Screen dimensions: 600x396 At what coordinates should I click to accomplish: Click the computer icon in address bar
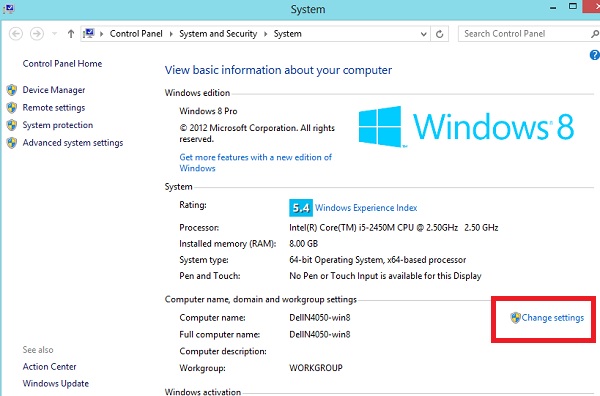click(89, 33)
